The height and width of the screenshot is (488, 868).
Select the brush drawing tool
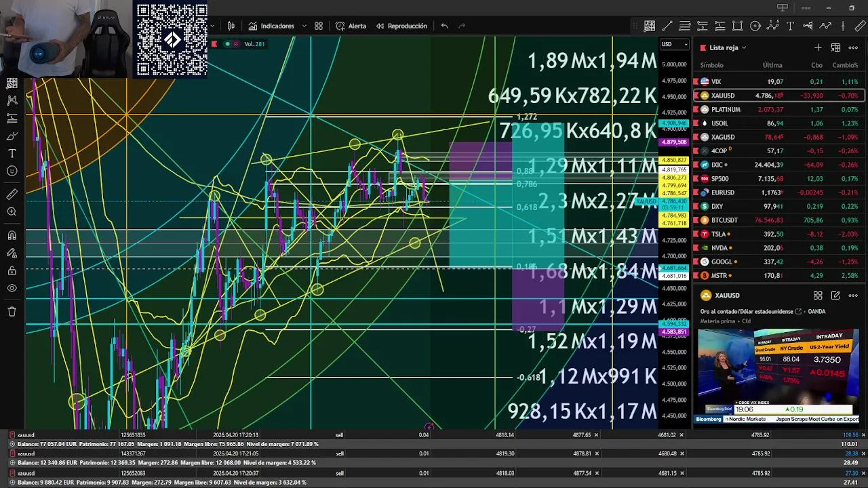tap(12, 136)
